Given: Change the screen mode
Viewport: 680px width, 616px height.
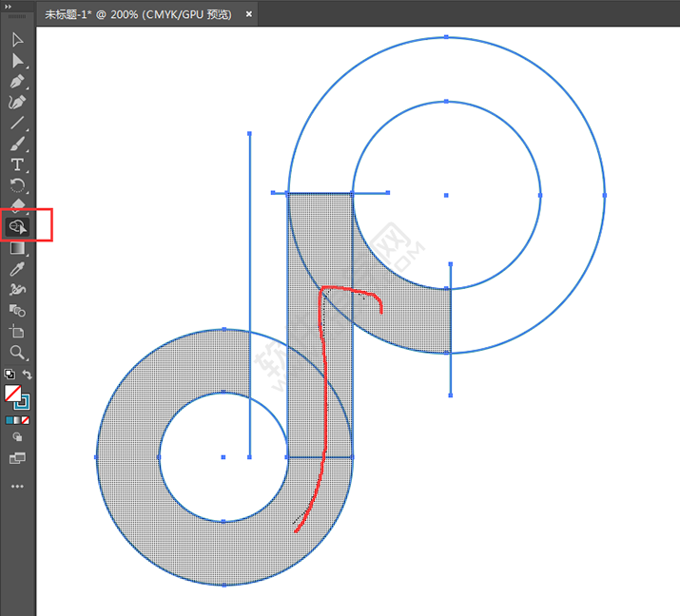Looking at the screenshot, I should pyautogui.click(x=17, y=458).
